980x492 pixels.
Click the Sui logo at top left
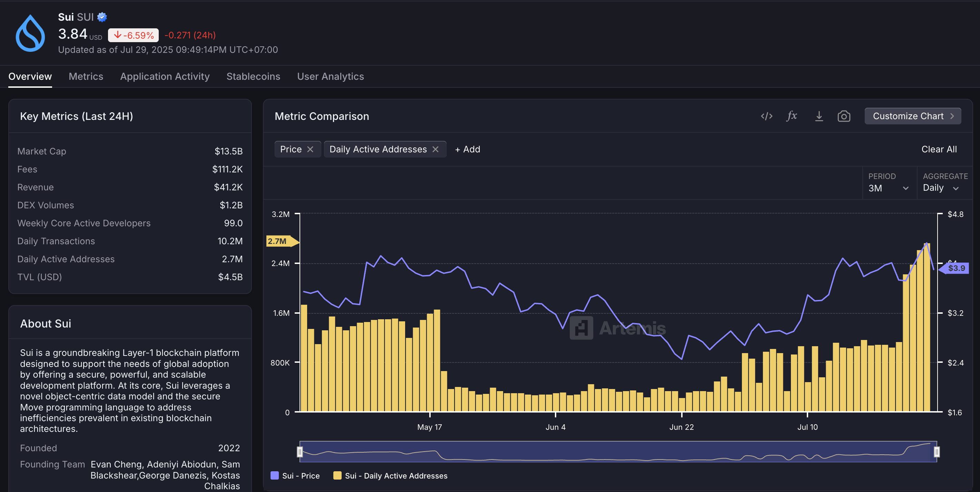click(30, 33)
